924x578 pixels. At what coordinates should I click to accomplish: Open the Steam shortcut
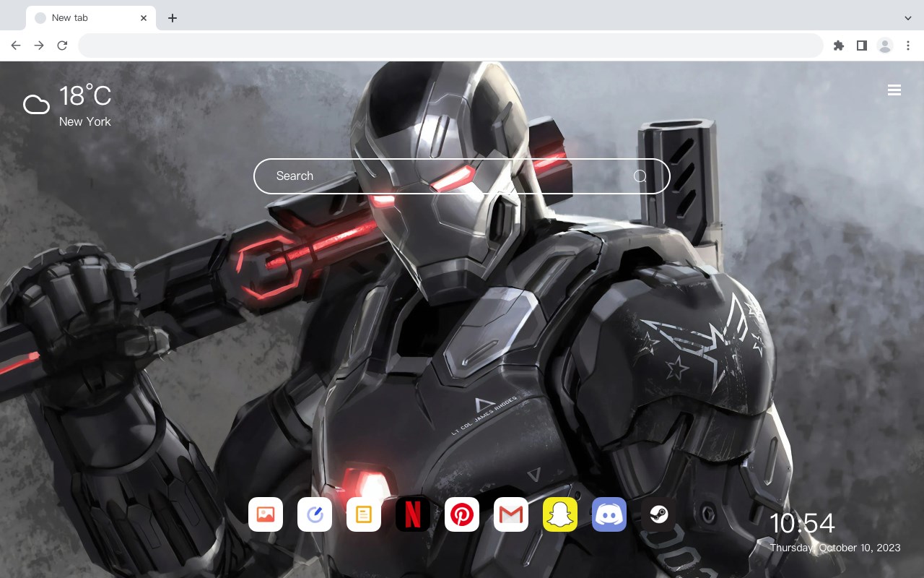658,514
